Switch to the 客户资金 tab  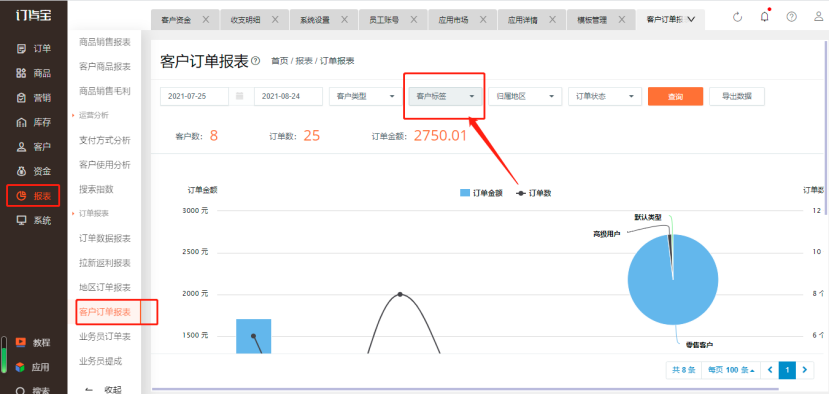(176, 20)
